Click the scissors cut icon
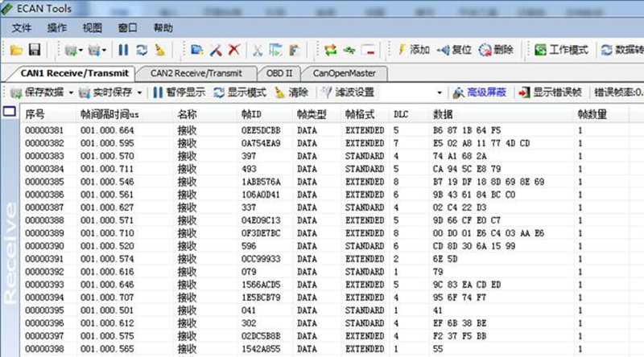Image resolution: width=644 pixels, height=357 pixels. (258, 50)
